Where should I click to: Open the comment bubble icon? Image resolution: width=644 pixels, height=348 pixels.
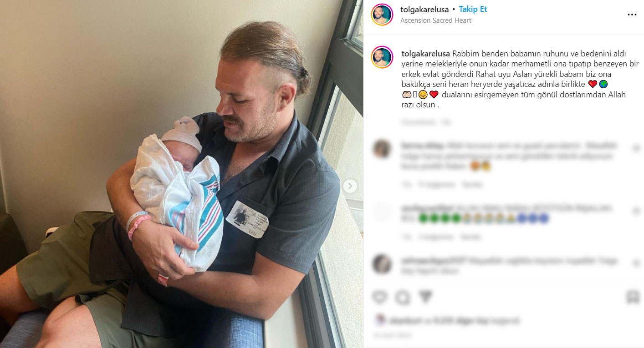[x=402, y=298]
